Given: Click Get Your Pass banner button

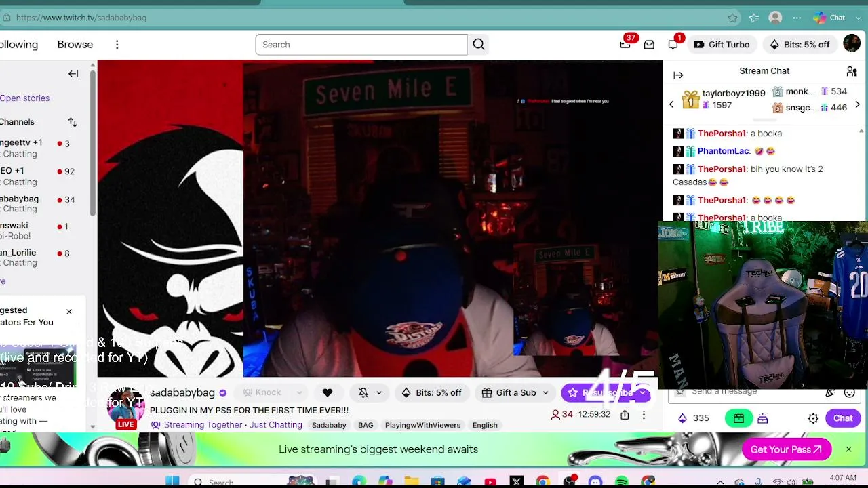Looking at the screenshot, I should [x=787, y=449].
